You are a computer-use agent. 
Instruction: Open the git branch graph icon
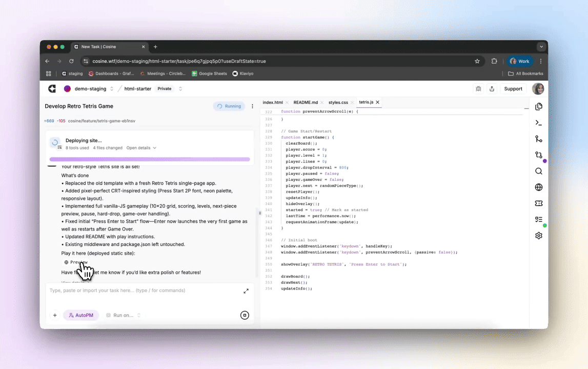538,139
